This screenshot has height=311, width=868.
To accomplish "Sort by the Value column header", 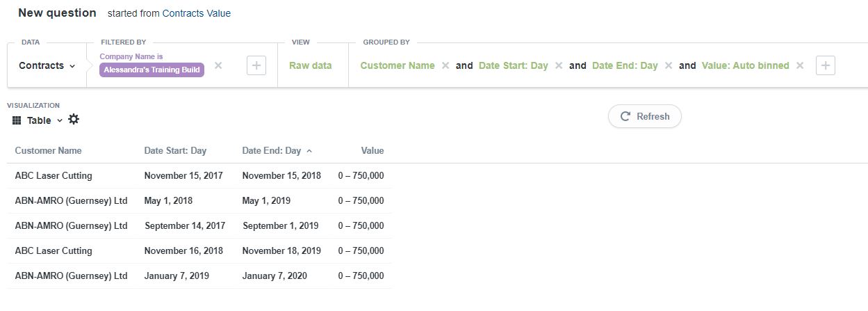I will (372, 150).
